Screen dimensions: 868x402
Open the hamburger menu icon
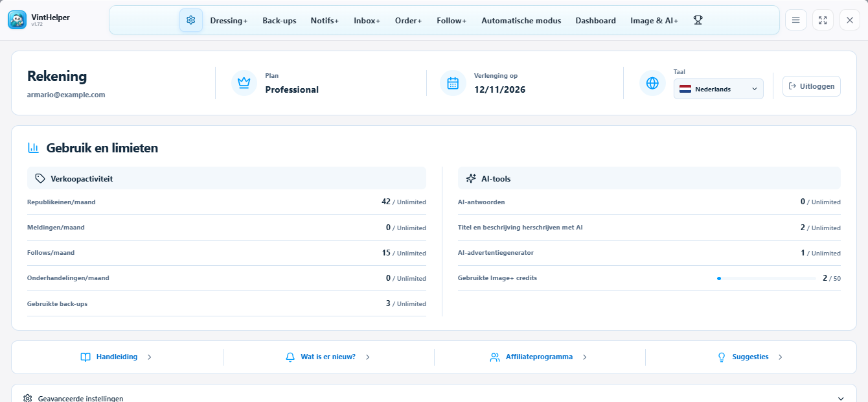(x=796, y=20)
